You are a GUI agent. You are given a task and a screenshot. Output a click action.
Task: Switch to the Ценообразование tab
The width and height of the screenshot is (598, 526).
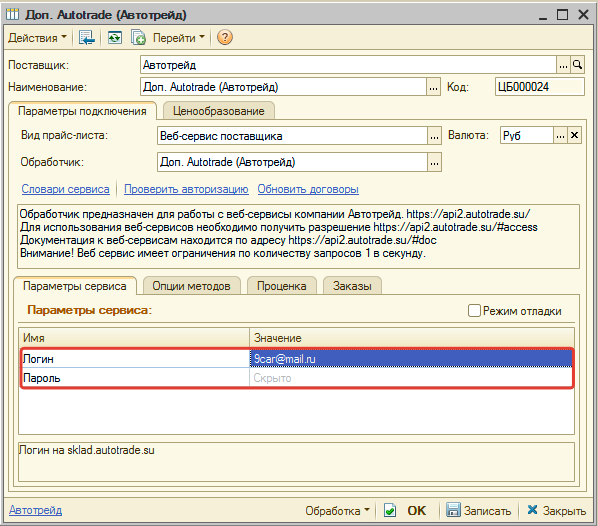coord(219,111)
